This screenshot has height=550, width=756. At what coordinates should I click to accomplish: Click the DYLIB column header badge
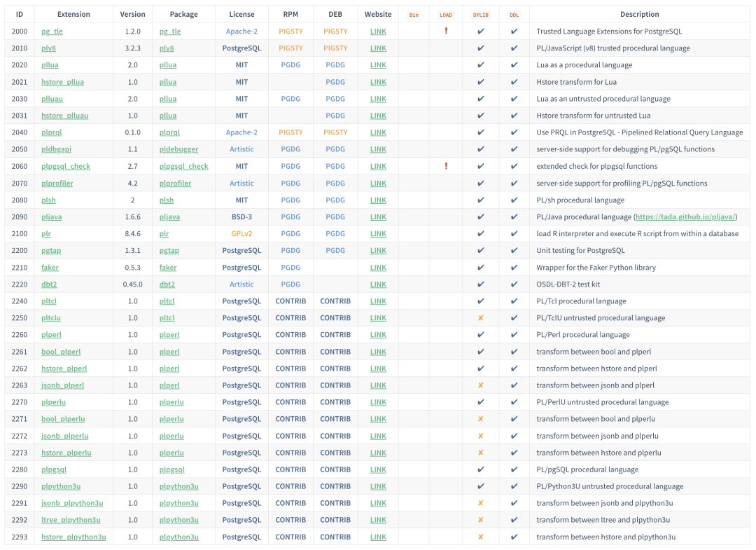click(x=481, y=15)
